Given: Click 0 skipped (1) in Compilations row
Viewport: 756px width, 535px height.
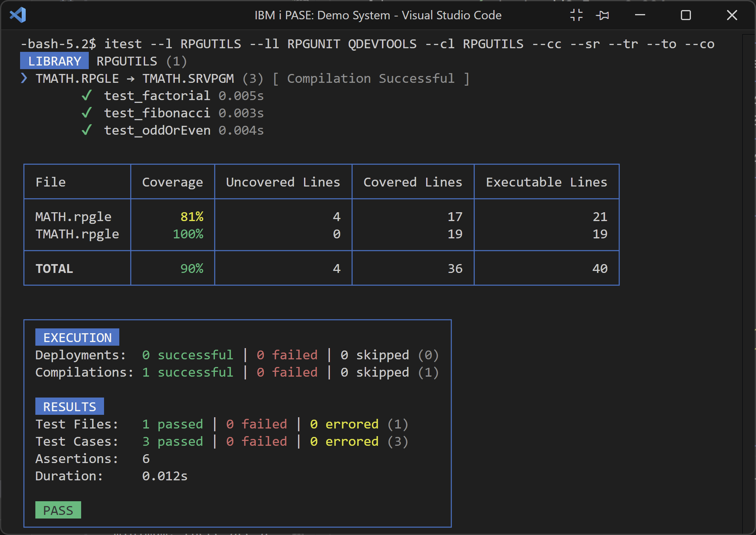Looking at the screenshot, I should coord(390,372).
